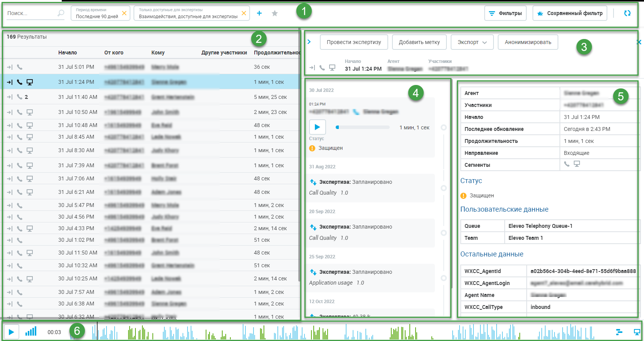Remove the 'Последние 90 дней' period filter

point(124,13)
